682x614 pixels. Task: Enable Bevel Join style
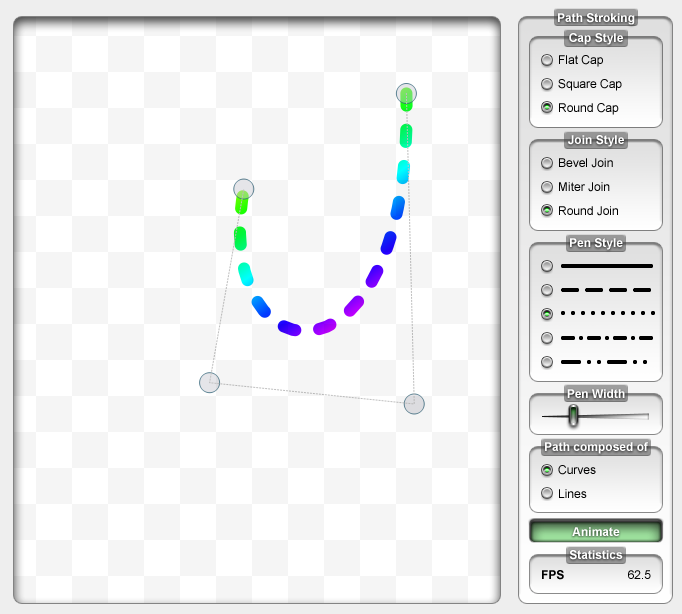pyautogui.click(x=547, y=163)
